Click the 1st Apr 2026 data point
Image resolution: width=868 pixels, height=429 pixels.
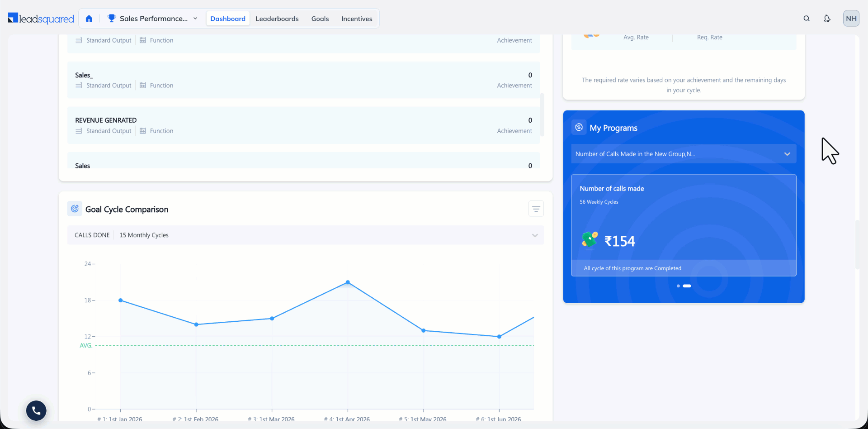pos(348,282)
